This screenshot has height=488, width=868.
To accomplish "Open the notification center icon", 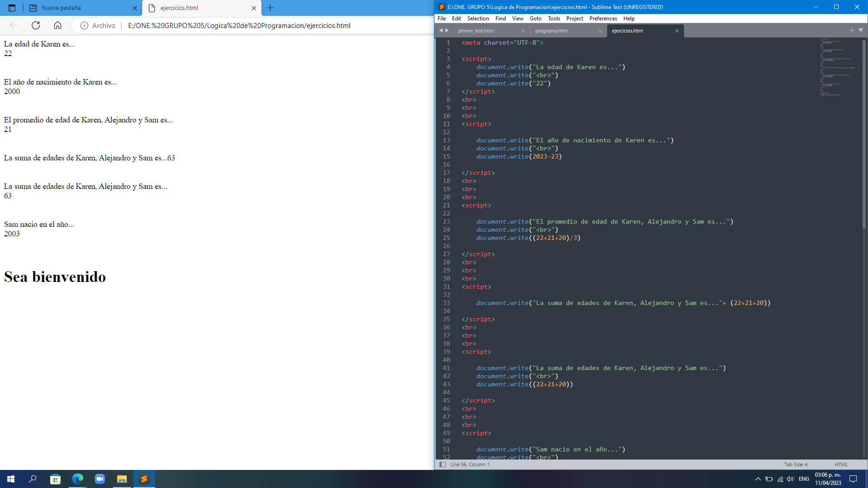I will tap(853, 479).
